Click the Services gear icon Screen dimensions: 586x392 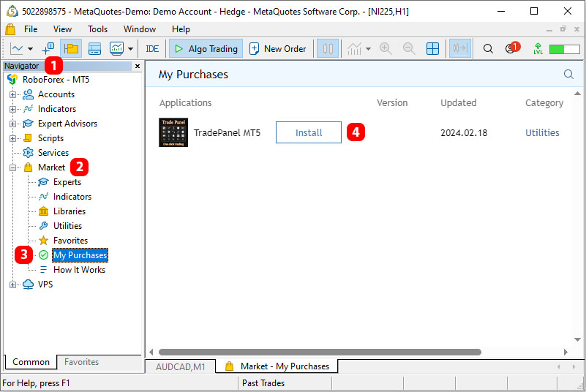pos(28,153)
